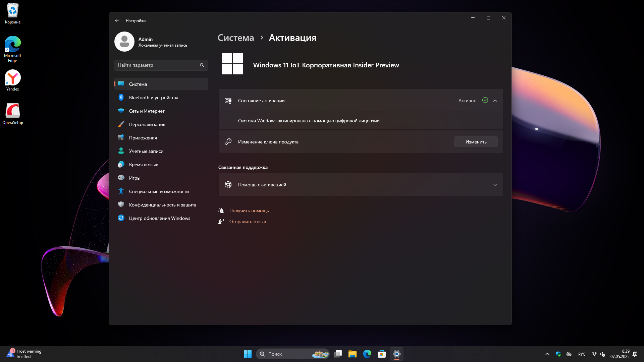Open 'Персонализация' section
The height and width of the screenshot is (362, 644).
point(161,124)
